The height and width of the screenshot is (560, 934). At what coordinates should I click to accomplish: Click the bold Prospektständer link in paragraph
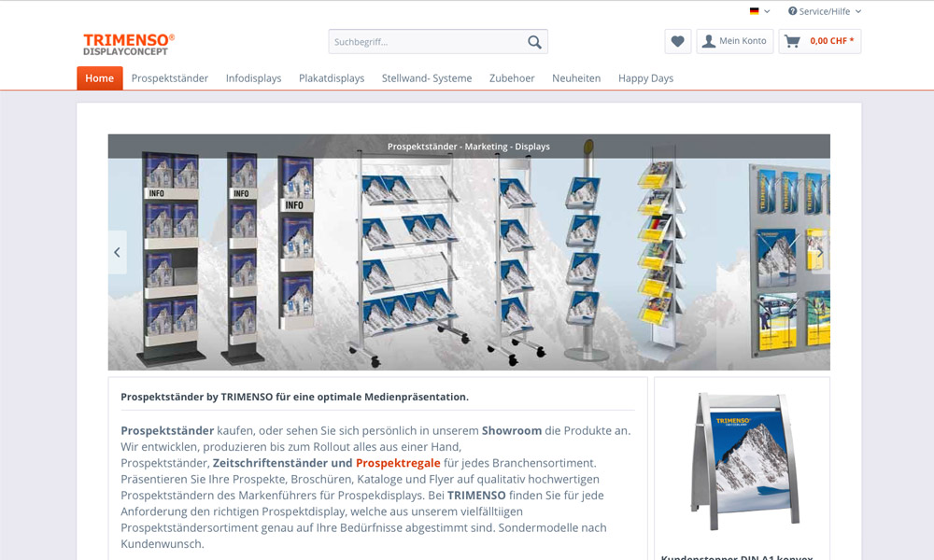point(167,431)
